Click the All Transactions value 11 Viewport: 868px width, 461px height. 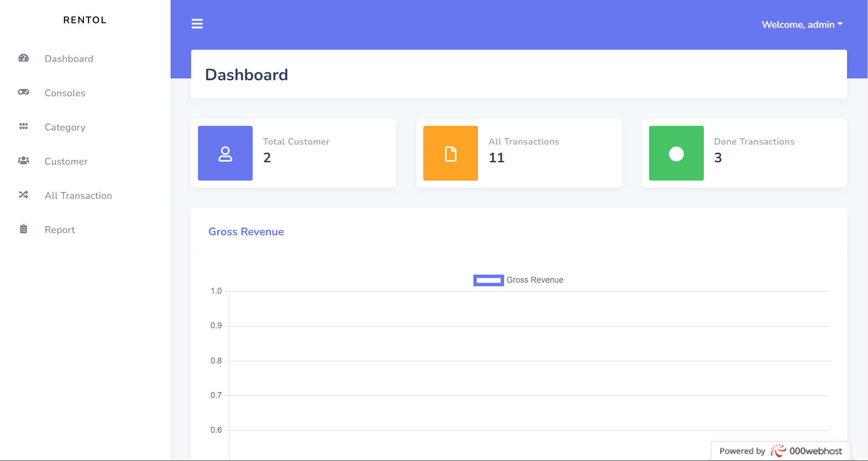click(497, 158)
